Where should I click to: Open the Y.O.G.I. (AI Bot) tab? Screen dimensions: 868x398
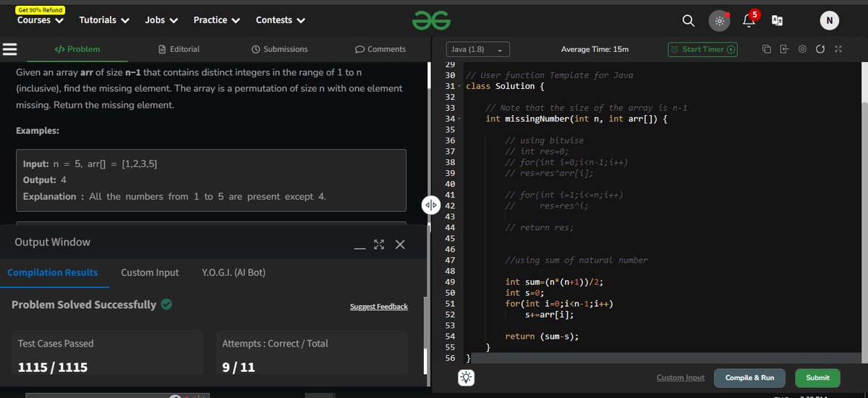(234, 273)
